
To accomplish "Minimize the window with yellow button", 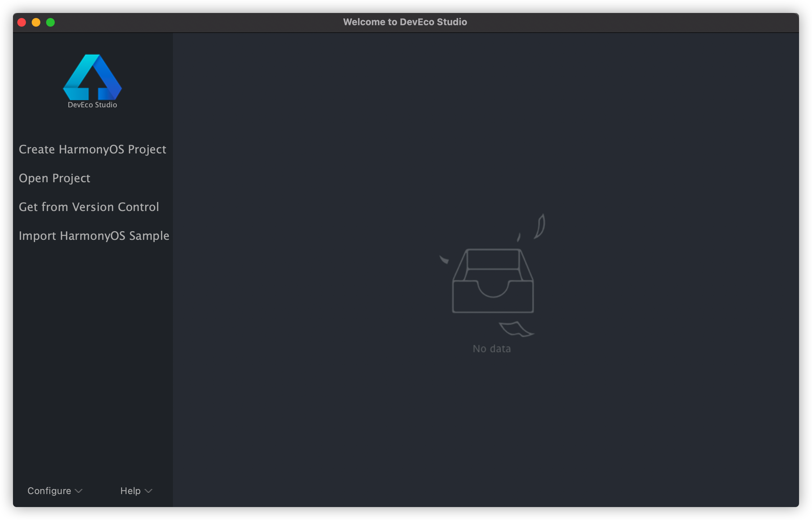I will click(x=36, y=22).
